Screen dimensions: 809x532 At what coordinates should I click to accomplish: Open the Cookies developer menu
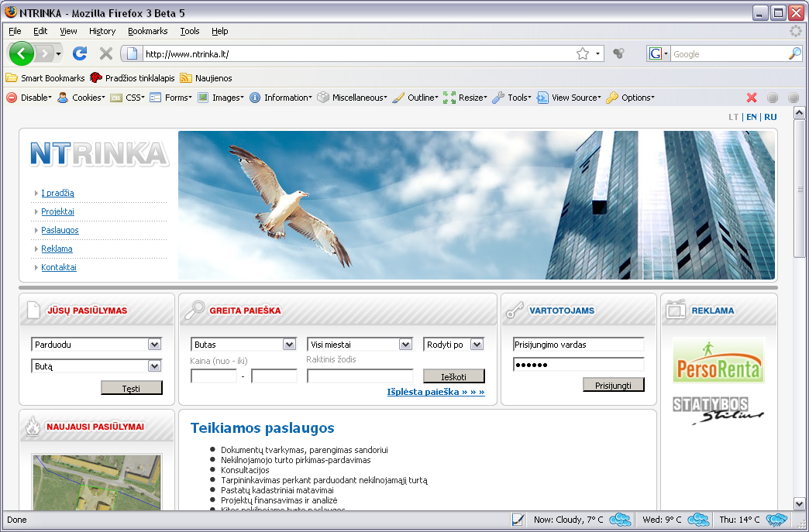(81, 98)
